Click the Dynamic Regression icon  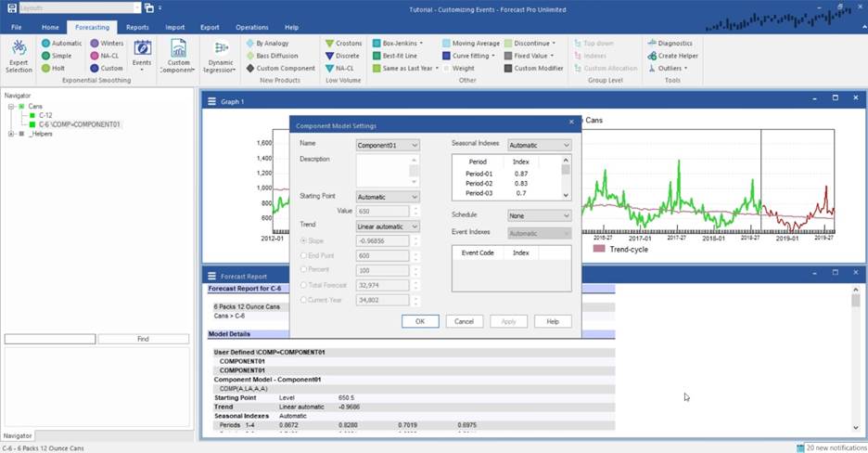(221, 49)
